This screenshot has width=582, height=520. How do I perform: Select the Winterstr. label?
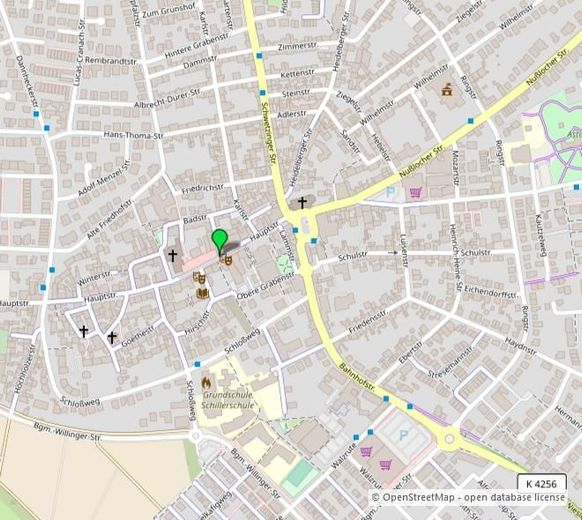pos(94,278)
